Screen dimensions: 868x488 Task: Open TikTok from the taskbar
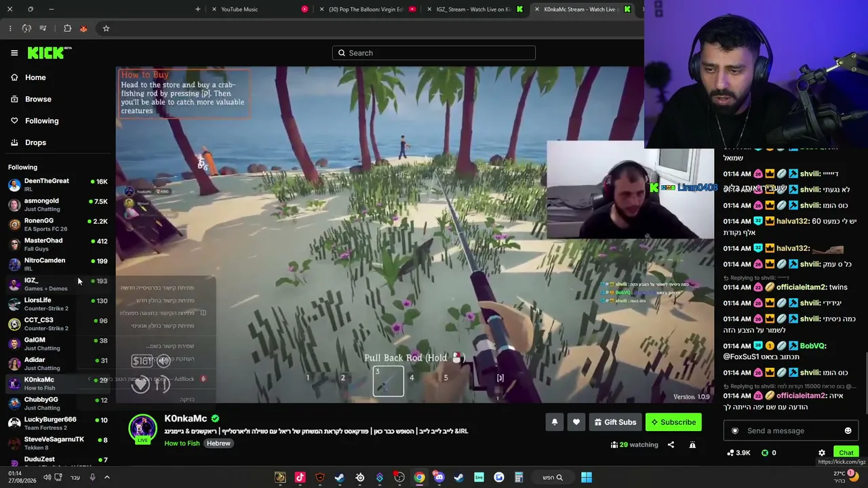point(300,477)
